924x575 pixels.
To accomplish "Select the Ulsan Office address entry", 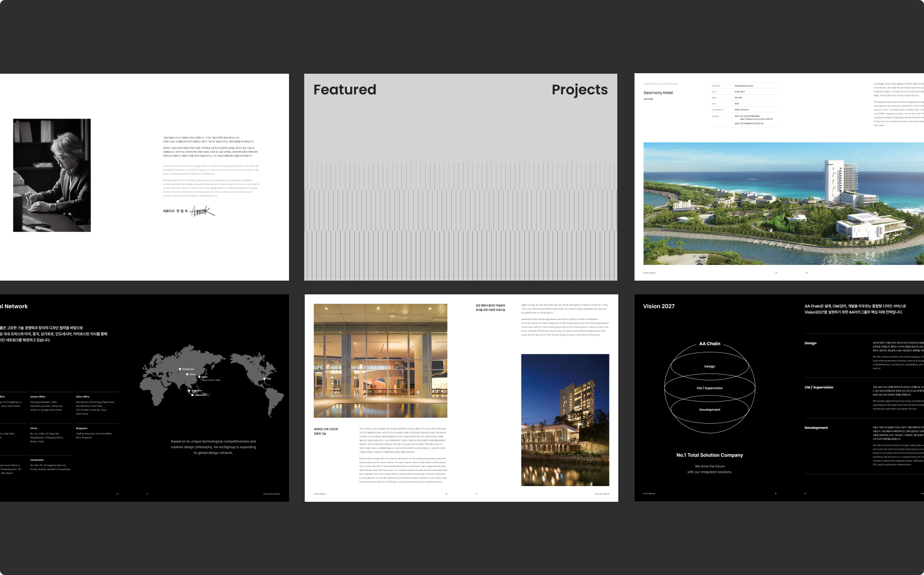I will pyautogui.click(x=95, y=405).
